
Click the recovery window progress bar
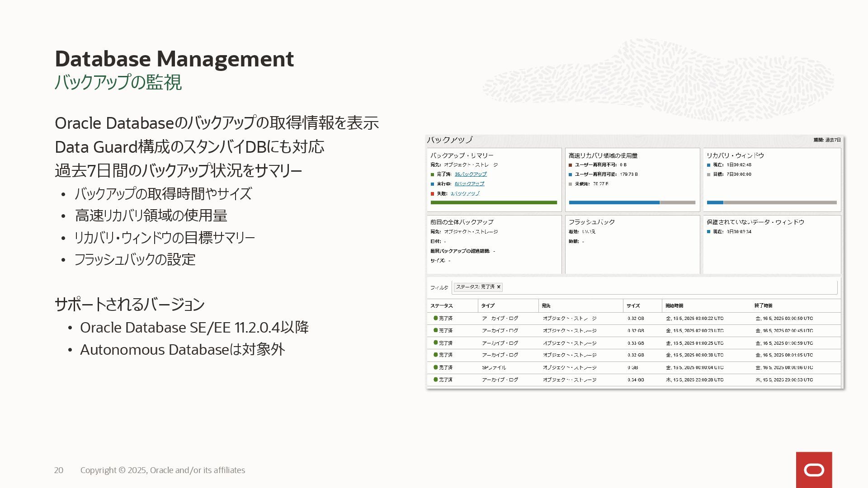771,202
